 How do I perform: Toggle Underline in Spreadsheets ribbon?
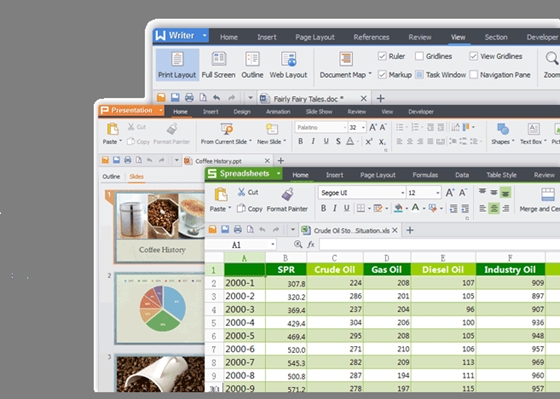click(x=346, y=208)
